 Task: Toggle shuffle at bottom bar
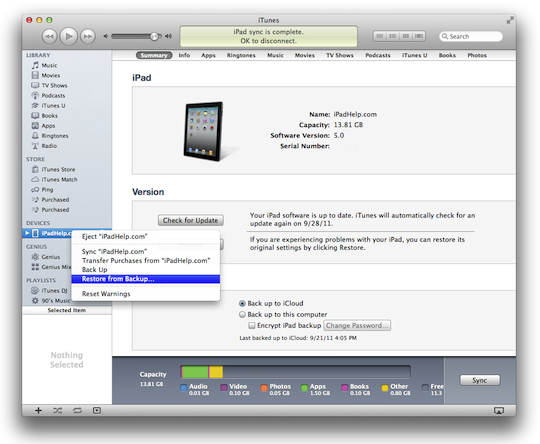(58, 410)
